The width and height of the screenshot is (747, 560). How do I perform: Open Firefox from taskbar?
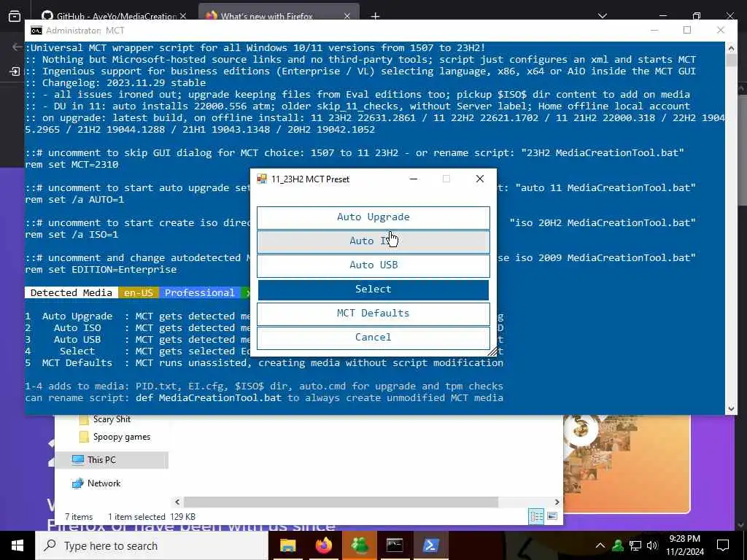click(323, 545)
